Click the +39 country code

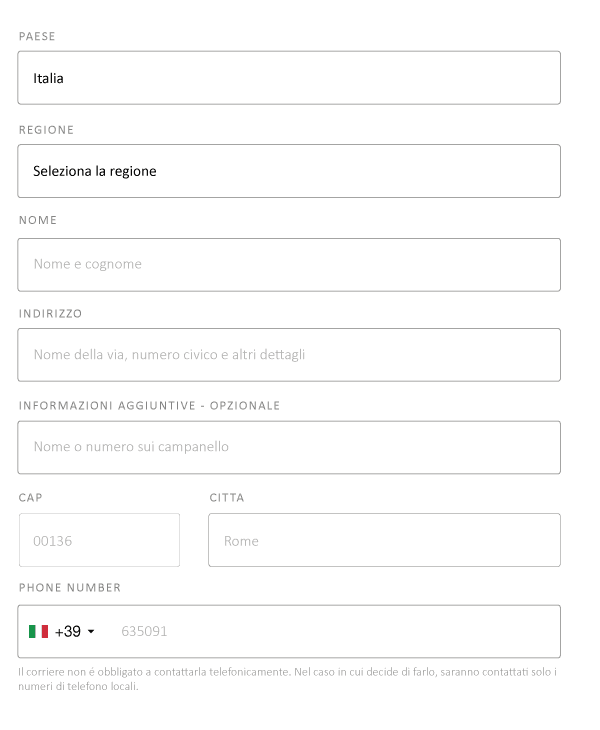(x=68, y=632)
